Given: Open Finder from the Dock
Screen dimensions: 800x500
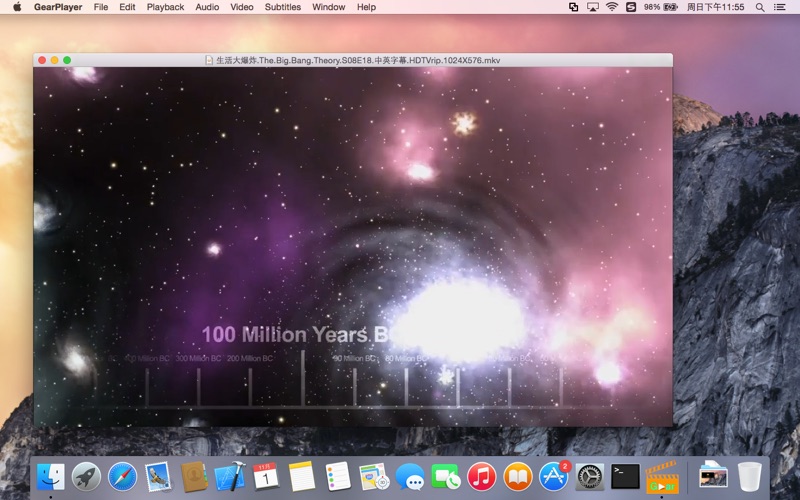Looking at the screenshot, I should point(51,477).
